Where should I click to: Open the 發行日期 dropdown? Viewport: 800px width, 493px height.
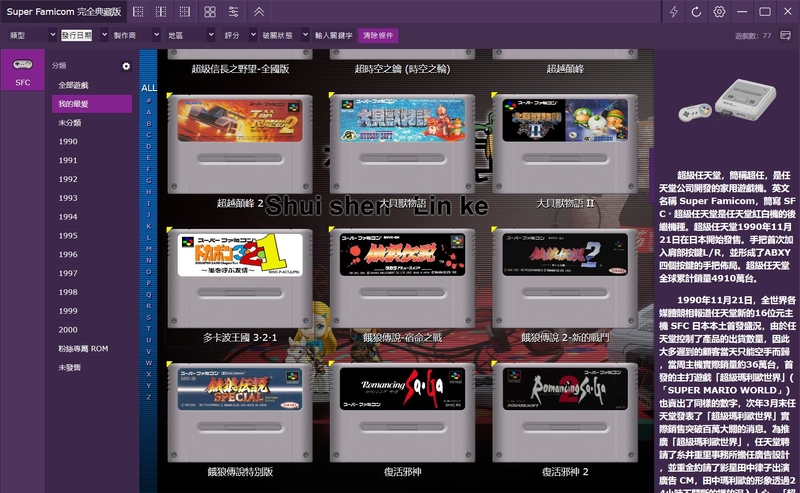84,35
